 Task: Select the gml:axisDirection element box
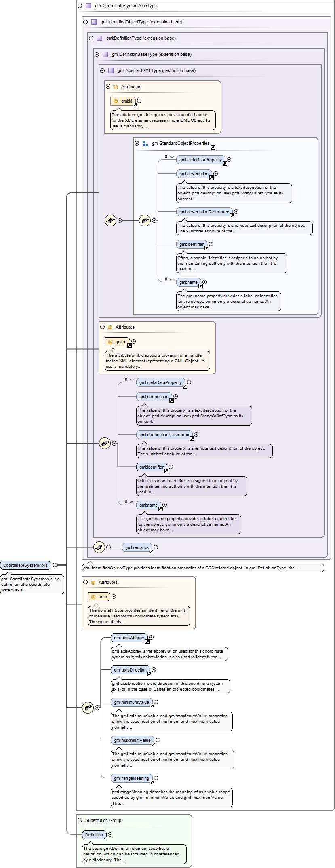[130, 670]
